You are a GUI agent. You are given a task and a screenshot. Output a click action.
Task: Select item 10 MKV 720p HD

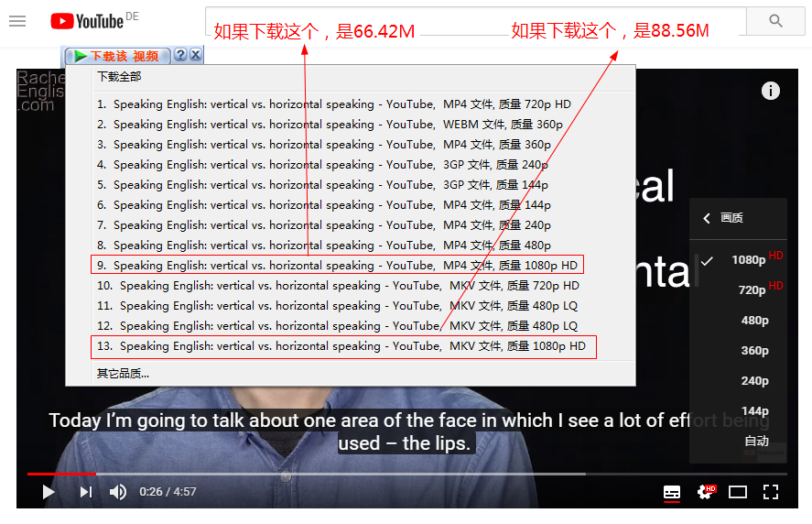click(x=338, y=286)
